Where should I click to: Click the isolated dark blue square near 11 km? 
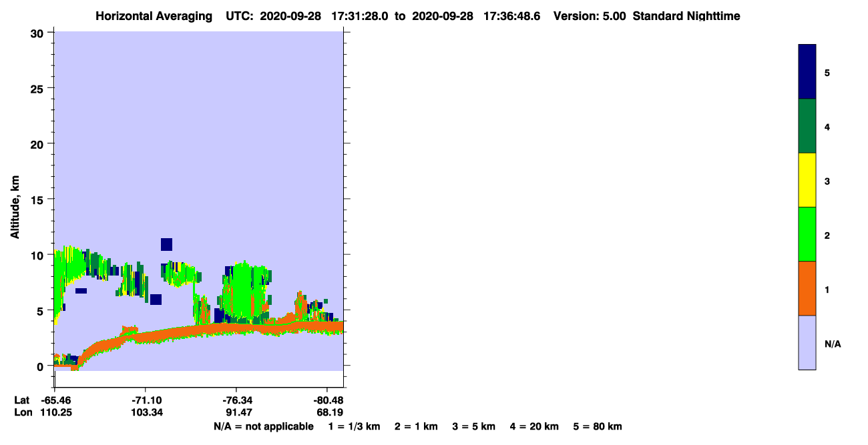pyautogui.click(x=166, y=244)
